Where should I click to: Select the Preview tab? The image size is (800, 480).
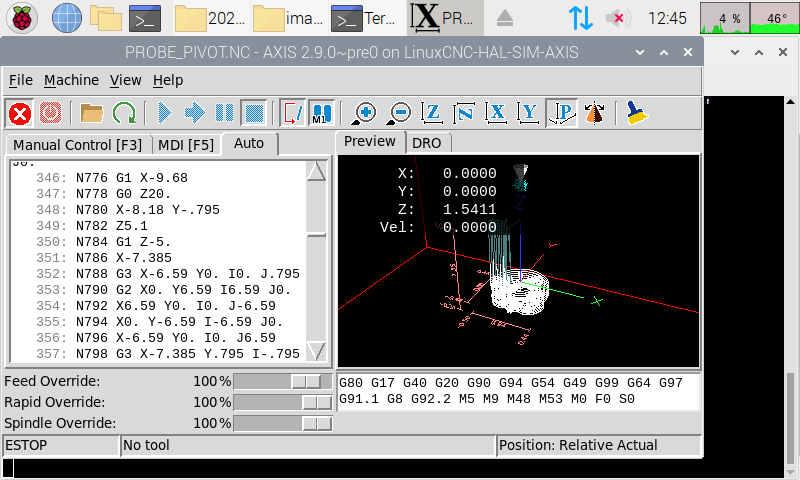[370, 141]
